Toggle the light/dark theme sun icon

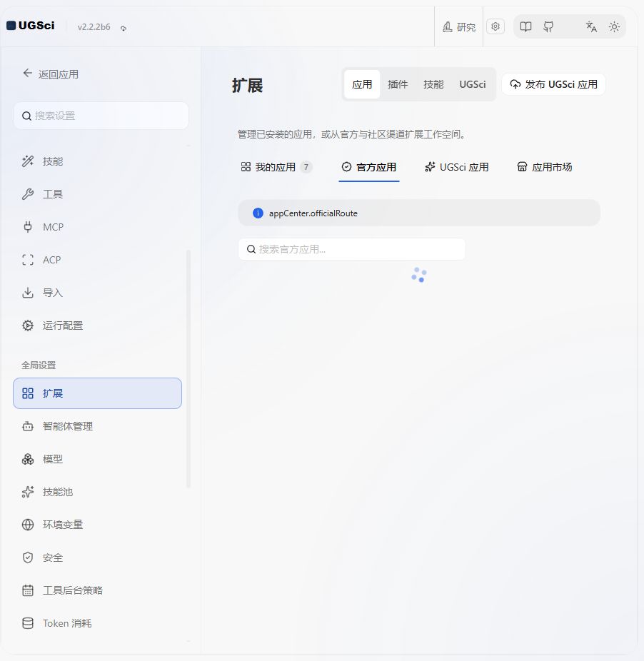[614, 26]
